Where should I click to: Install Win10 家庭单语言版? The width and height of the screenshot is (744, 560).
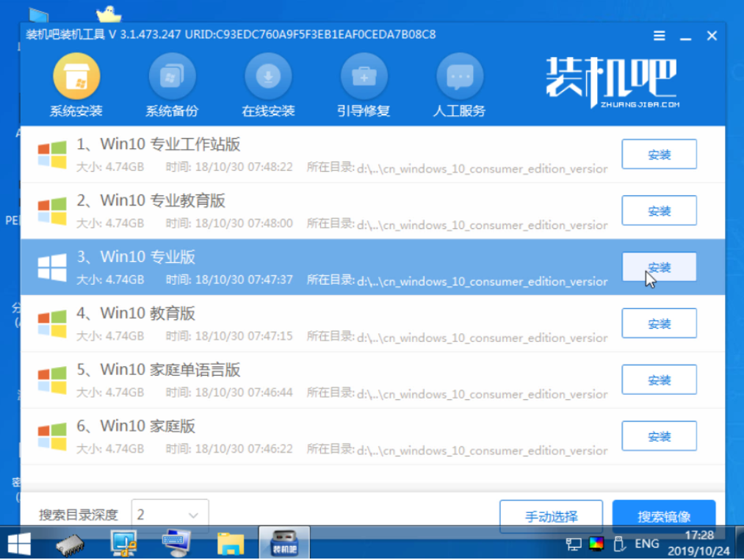pyautogui.click(x=659, y=379)
